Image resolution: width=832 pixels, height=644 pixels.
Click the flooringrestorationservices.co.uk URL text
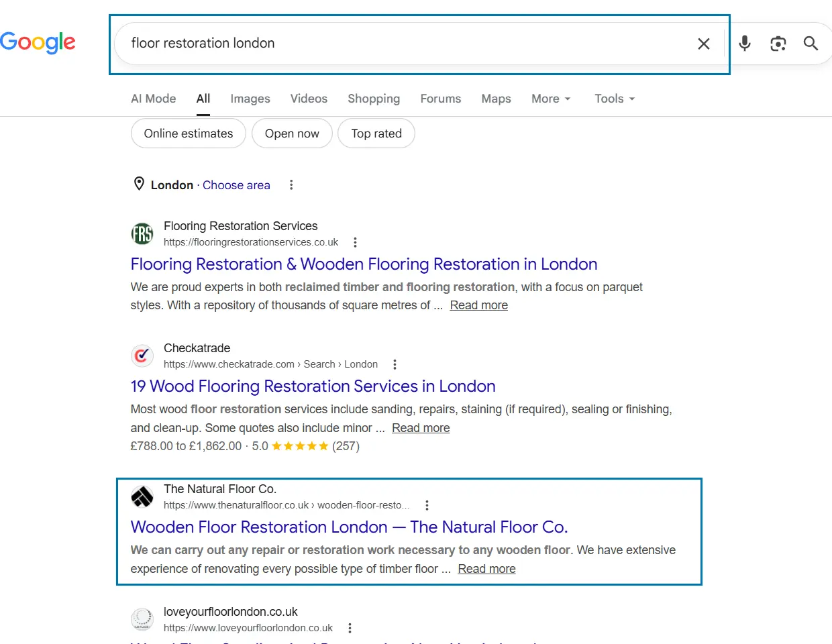coord(251,242)
